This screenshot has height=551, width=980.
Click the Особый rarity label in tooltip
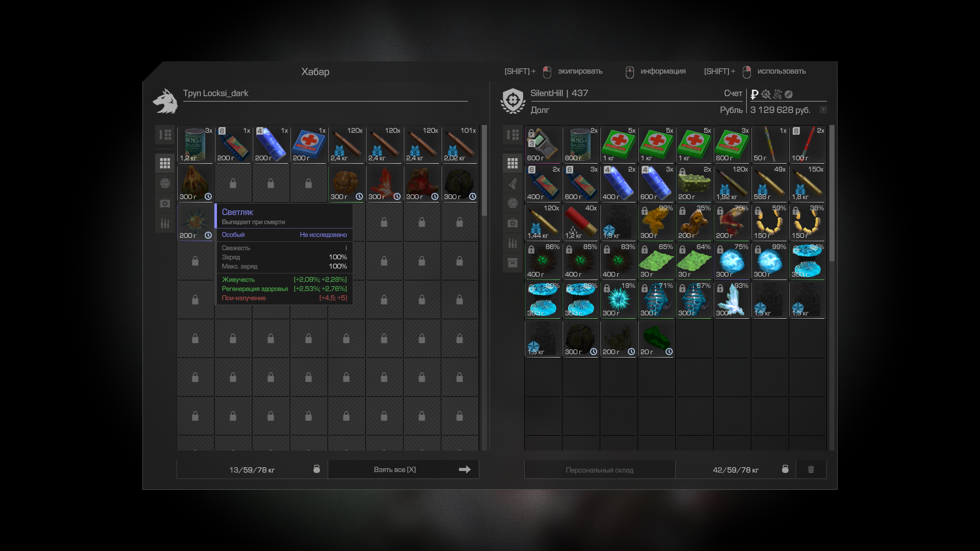pyautogui.click(x=233, y=235)
